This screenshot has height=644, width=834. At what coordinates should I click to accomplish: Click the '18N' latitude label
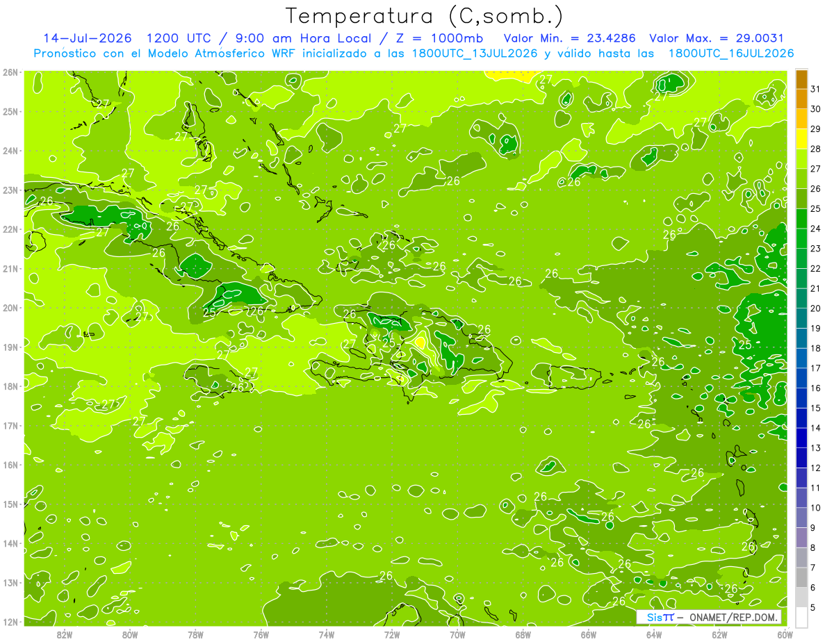[10, 386]
